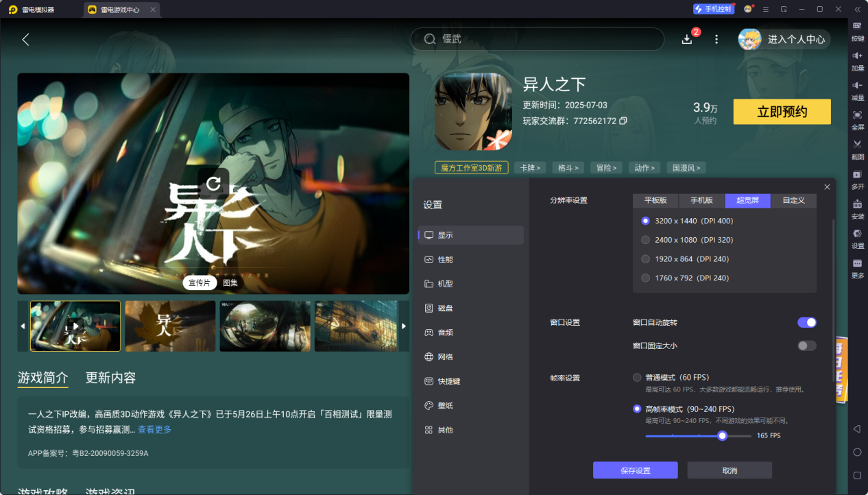Open 多开 multi-instance sidebar icon
The image size is (868, 495).
pos(857,179)
